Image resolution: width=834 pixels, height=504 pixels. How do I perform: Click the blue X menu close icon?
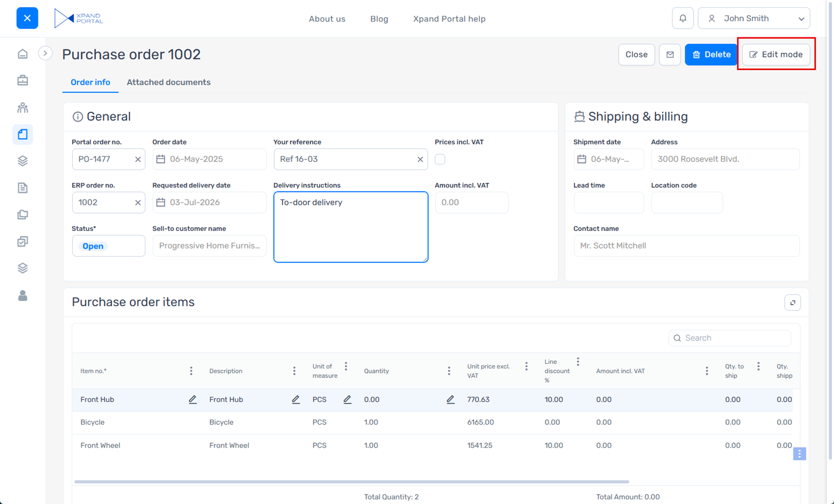[x=27, y=18]
